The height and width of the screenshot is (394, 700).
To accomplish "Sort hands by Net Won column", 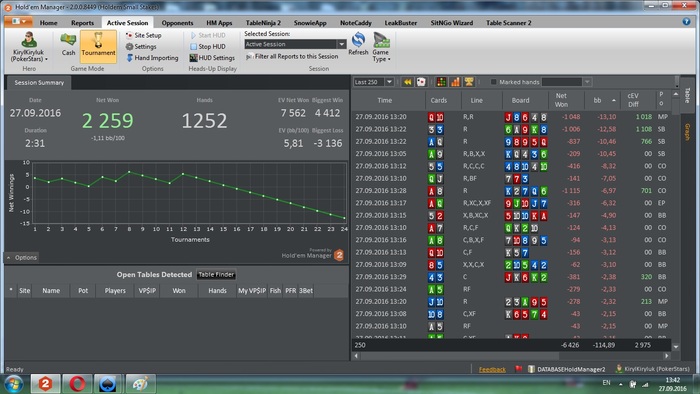I will (561, 100).
